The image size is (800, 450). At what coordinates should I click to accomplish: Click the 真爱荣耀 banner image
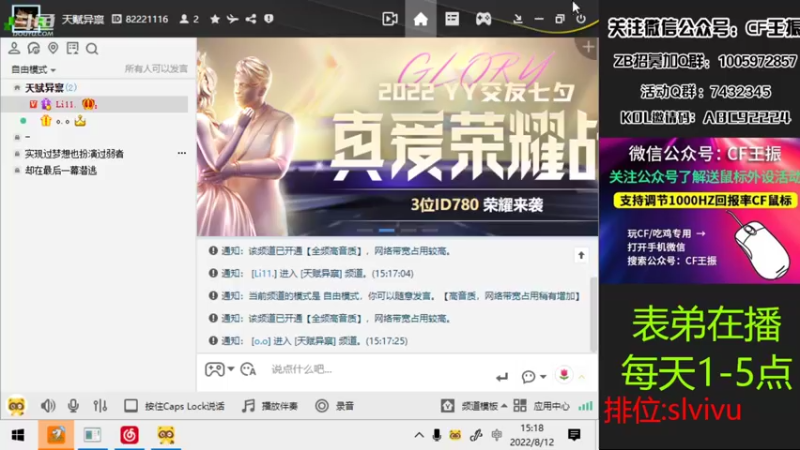(x=397, y=136)
